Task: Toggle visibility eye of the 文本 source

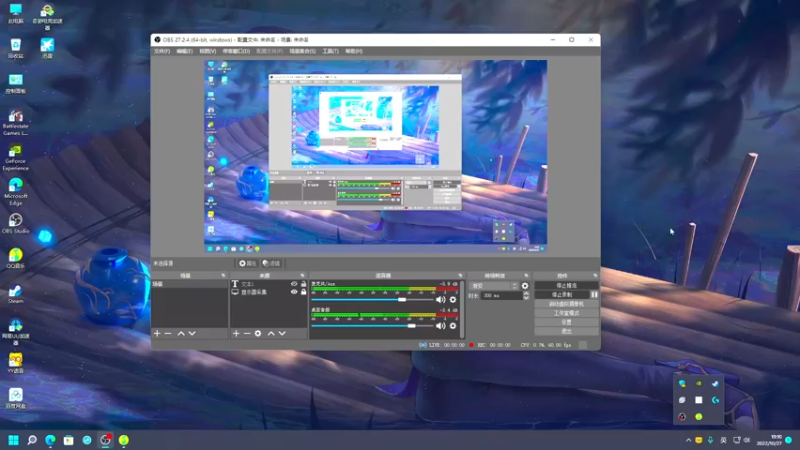Action: [x=294, y=284]
